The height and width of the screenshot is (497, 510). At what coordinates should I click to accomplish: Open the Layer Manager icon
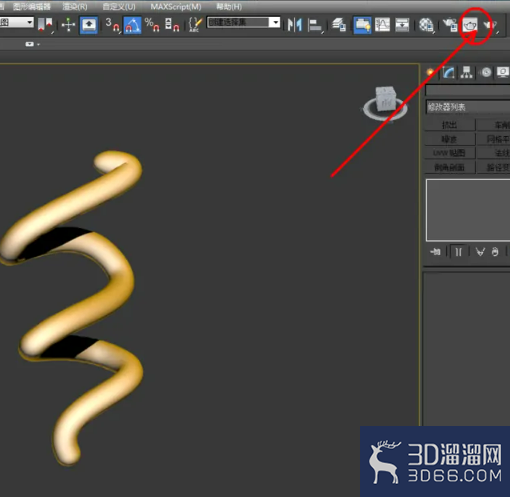[339, 25]
